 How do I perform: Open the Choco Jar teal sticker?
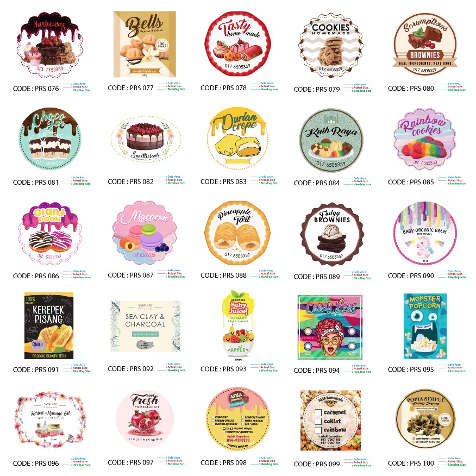pos(50,139)
